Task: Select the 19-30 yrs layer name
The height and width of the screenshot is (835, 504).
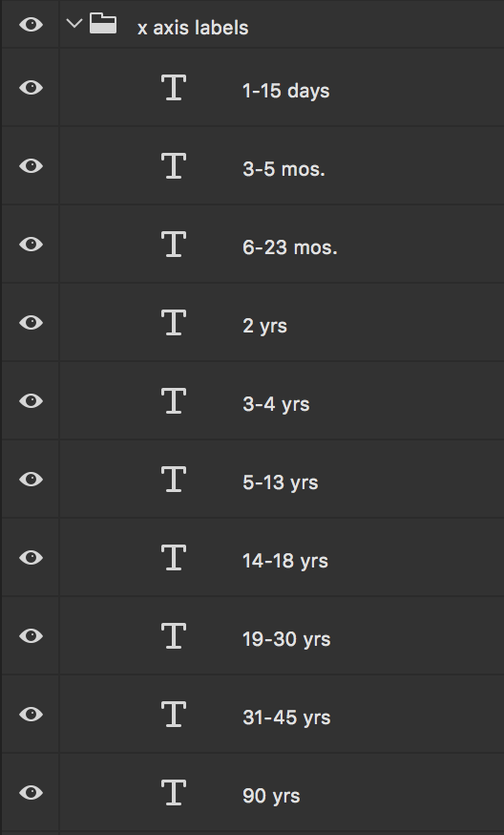Action: tap(286, 639)
